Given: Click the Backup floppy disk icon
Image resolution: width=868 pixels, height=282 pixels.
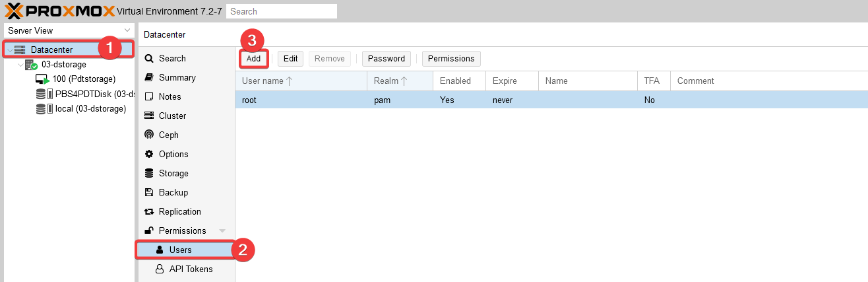Looking at the screenshot, I should click(x=149, y=193).
